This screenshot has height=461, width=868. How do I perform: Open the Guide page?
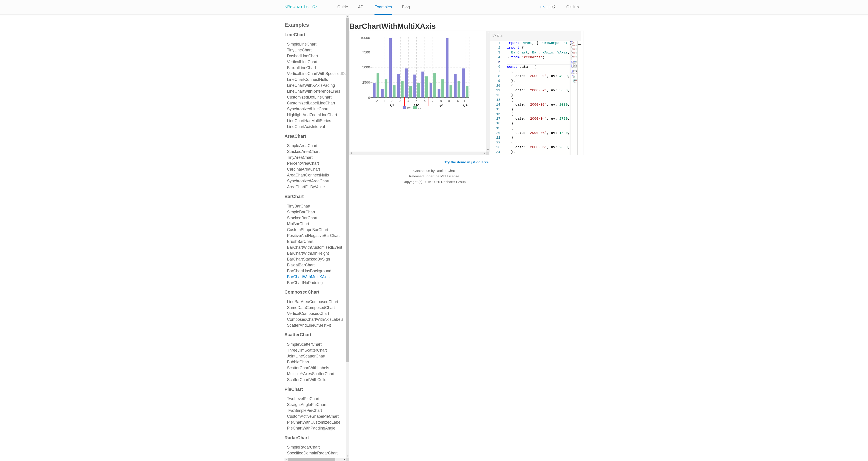coord(342,7)
